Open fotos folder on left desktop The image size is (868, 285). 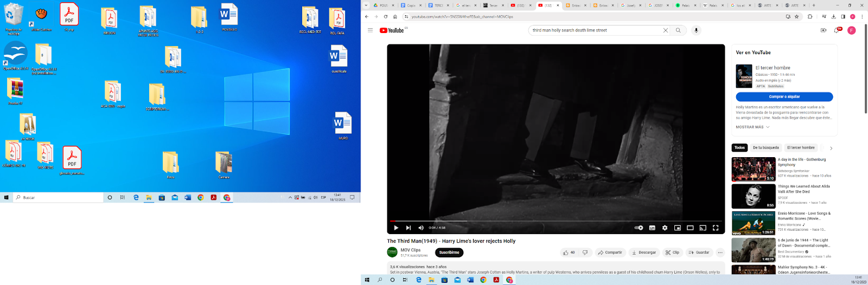pyautogui.click(x=170, y=165)
